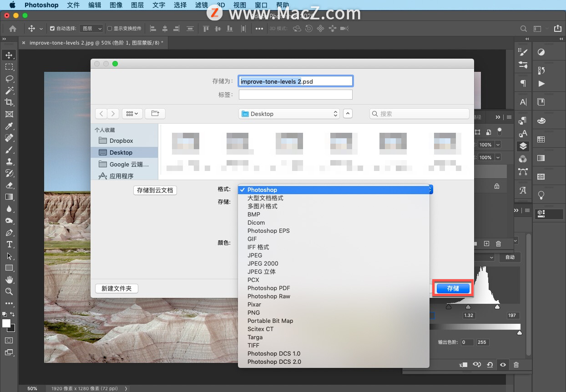The image size is (566, 392).
Task: Click the foreground color swatch
Action: click(6, 323)
